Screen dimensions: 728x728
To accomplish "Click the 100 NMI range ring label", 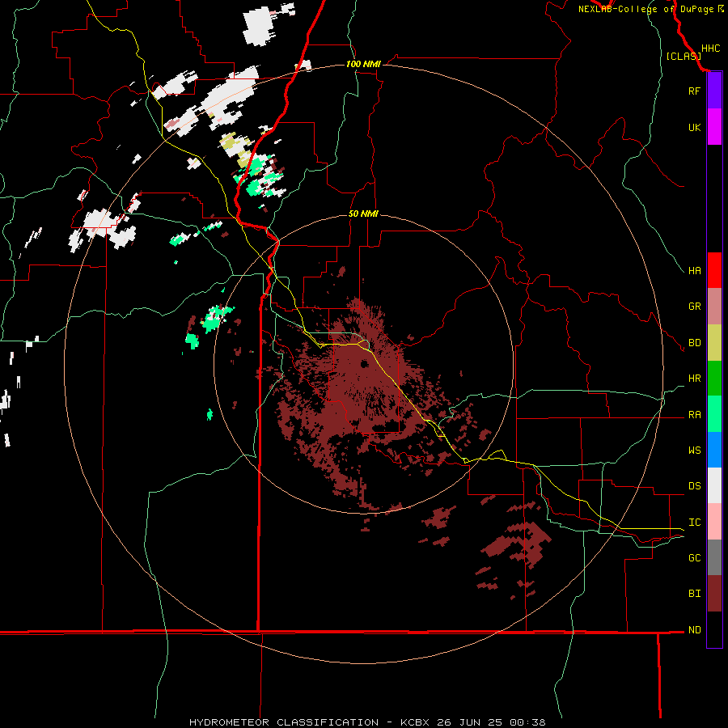I will [363, 64].
